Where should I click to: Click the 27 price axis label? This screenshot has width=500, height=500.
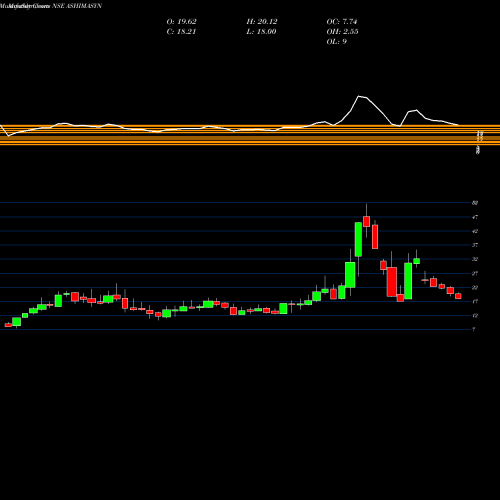475,273
